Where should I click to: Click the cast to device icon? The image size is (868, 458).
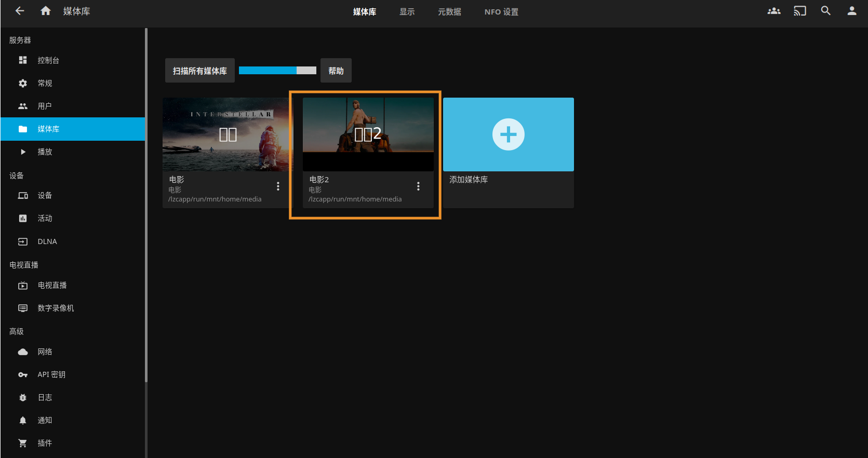tap(800, 11)
